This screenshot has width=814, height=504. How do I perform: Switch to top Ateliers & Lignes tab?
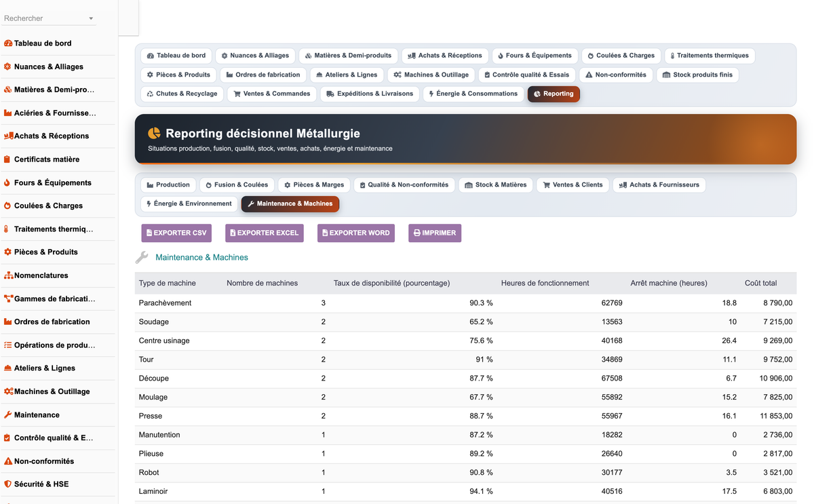(347, 75)
